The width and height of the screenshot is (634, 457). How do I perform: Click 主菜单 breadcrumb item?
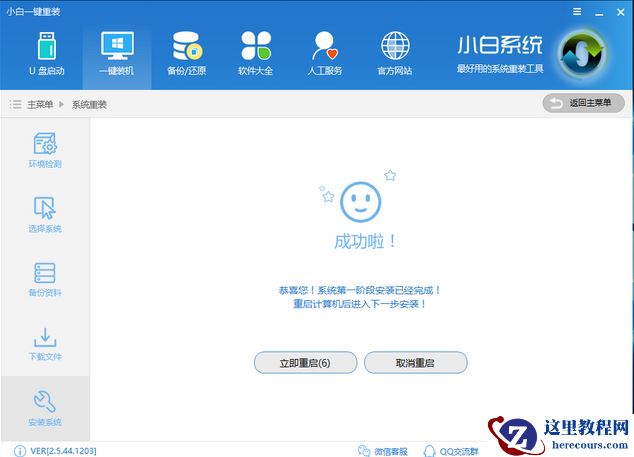coord(40,105)
